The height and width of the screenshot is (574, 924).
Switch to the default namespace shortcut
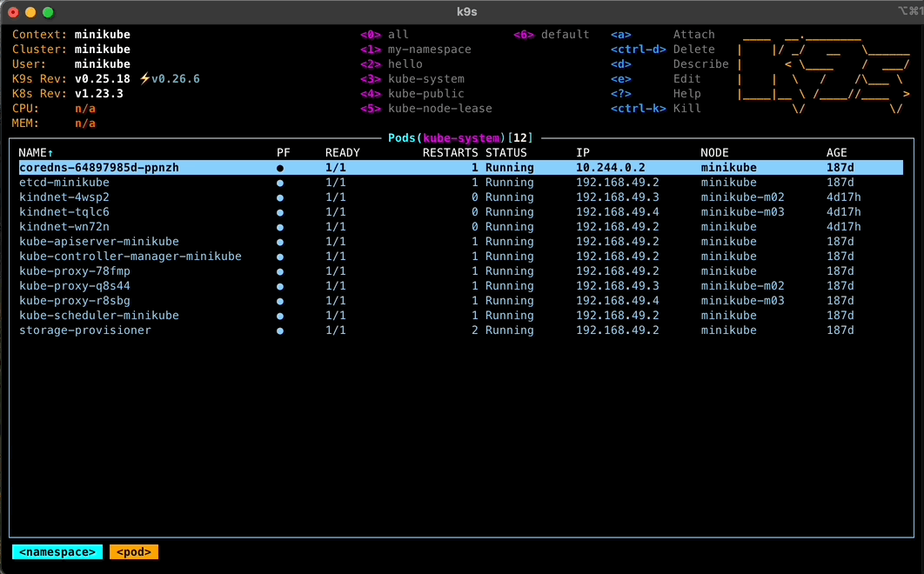(x=551, y=34)
